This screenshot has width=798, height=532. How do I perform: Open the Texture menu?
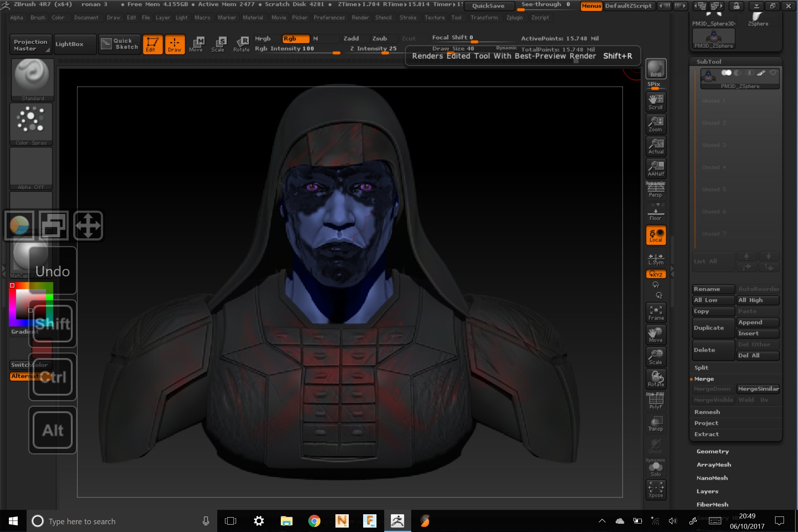(x=434, y=17)
